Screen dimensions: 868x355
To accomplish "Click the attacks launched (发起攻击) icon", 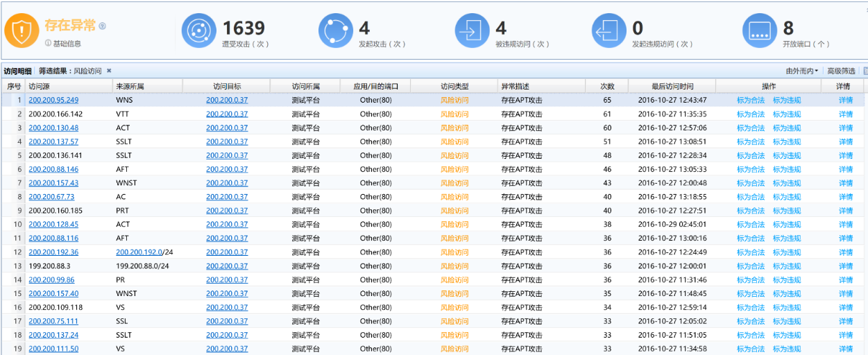I will pyautogui.click(x=336, y=31).
